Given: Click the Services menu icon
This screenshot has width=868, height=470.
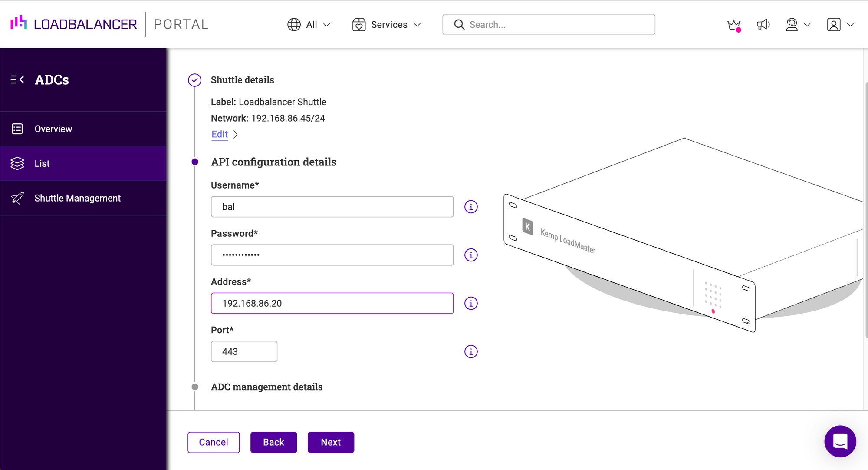Looking at the screenshot, I should (359, 24).
